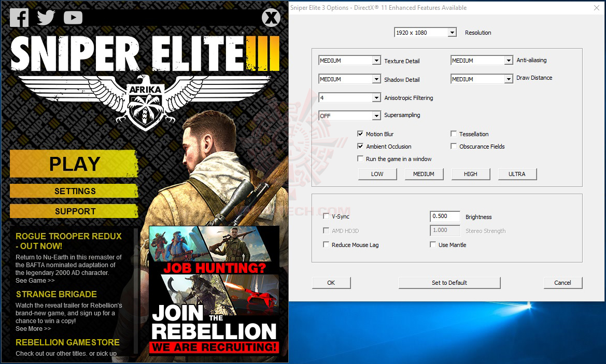Apply the MEDIUM quality preset
Image resolution: width=606 pixels, height=364 pixels.
(x=424, y=174)
